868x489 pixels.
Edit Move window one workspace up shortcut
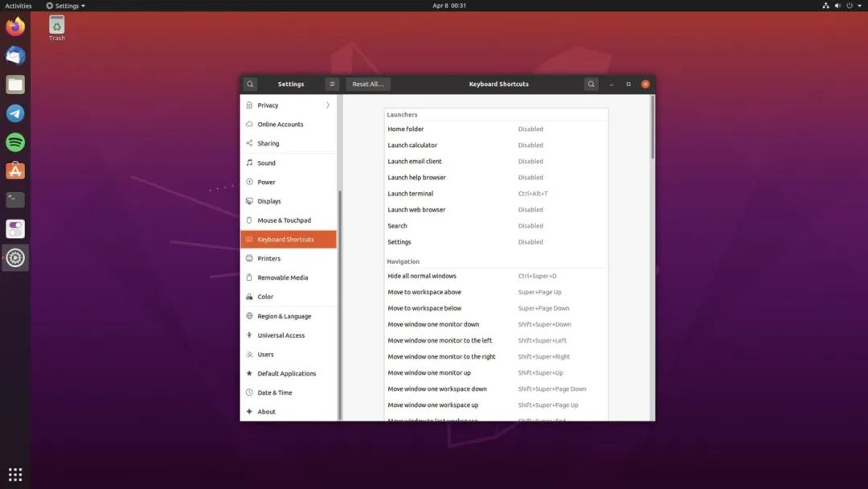point(496,405)
